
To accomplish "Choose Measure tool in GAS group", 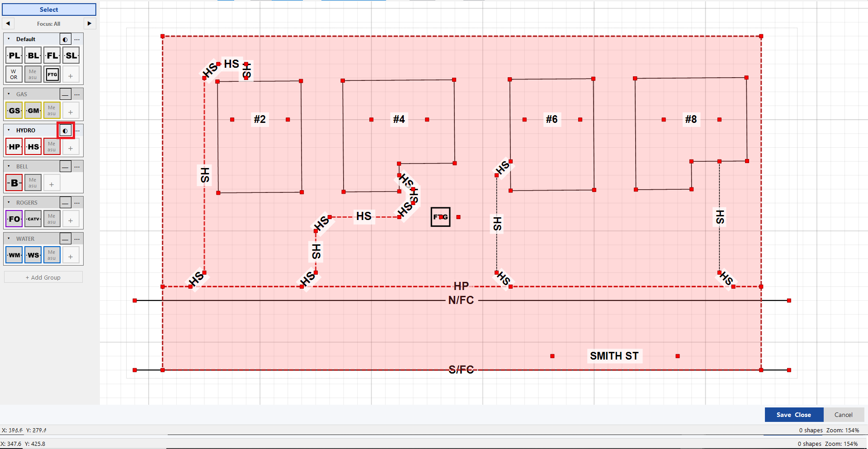I will pos(52,110).
